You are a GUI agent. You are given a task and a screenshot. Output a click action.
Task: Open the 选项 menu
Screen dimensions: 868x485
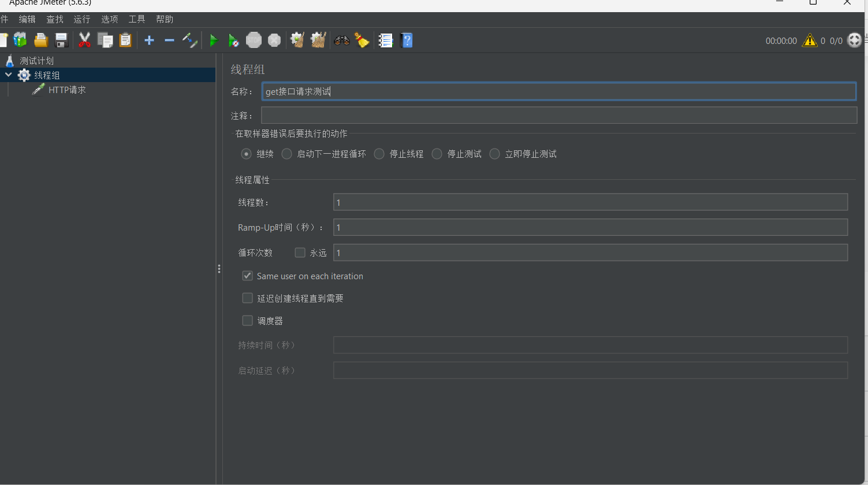110,20
